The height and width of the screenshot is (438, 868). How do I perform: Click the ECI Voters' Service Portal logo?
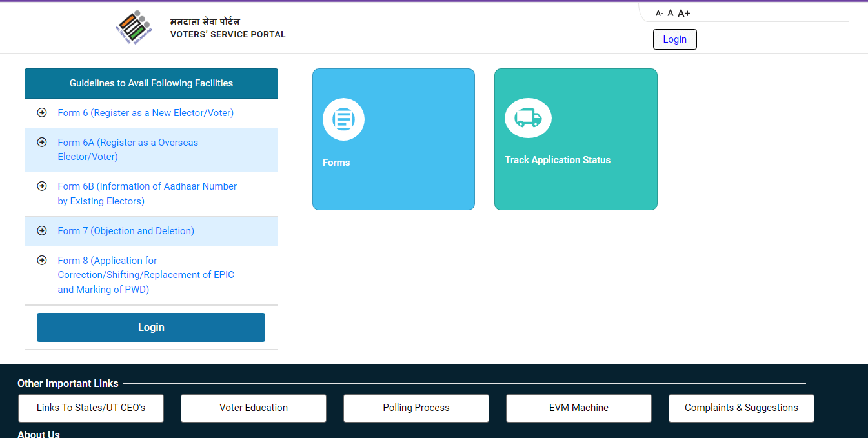tap(135, 27)
